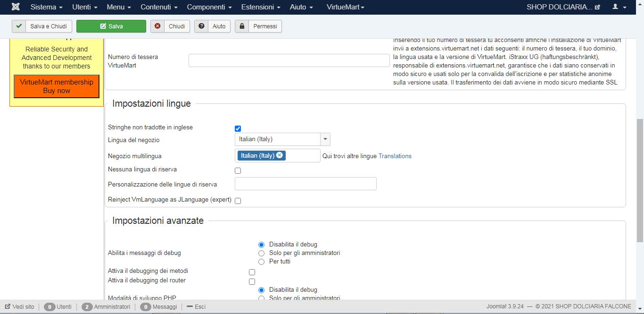Click the Aiuto question mark icon
The image size is (644, 314).
[x=201, y=26]
